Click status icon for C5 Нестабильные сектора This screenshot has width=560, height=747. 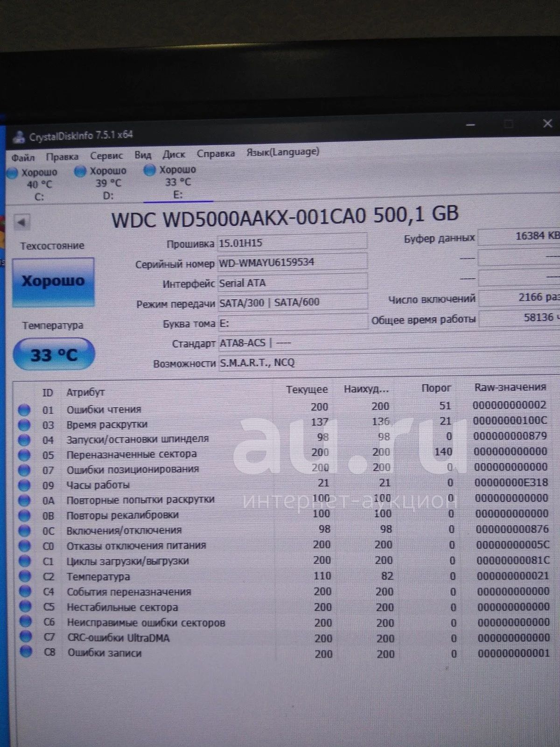(x=25, y=606)
